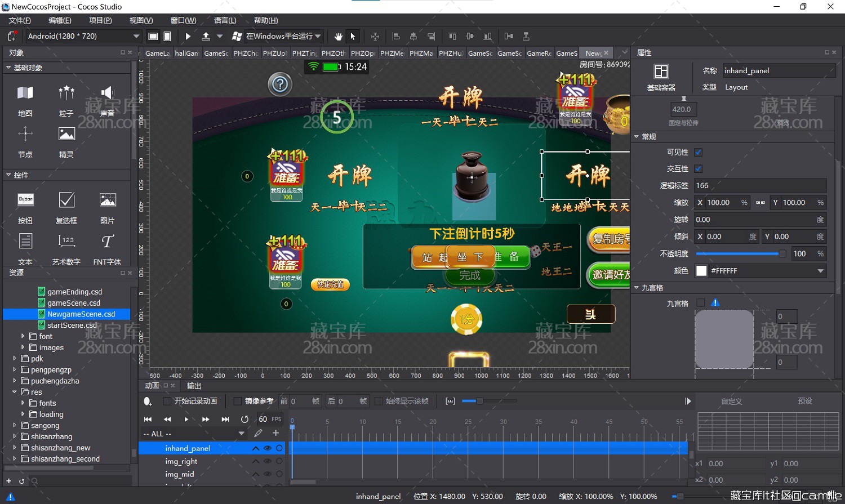Click the help question mark on canvas

coord(280,84)
